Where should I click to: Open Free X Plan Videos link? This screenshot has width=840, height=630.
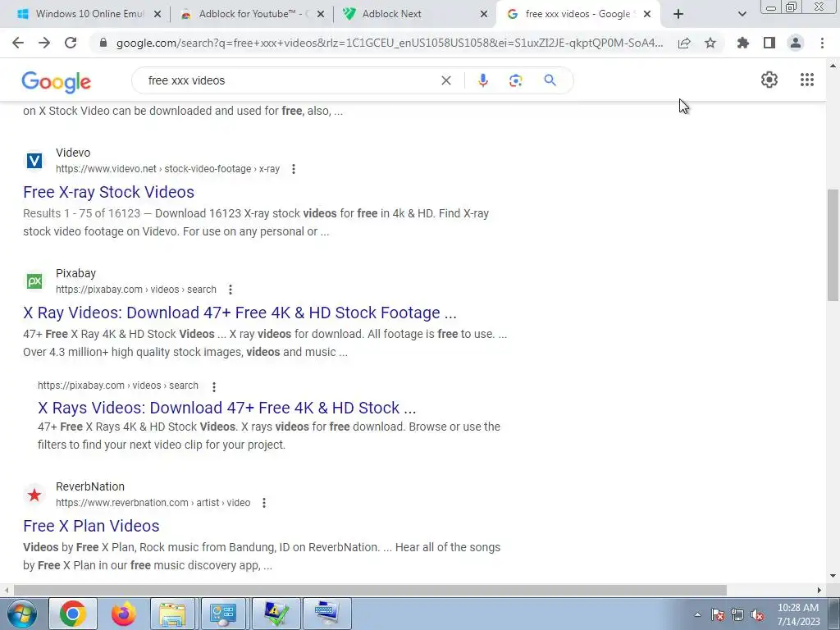coord(91,526)
